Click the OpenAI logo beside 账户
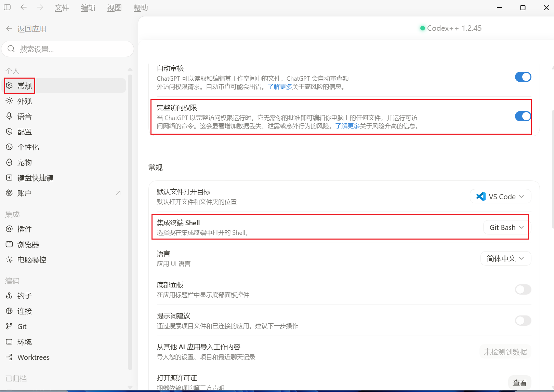This screenshot has height=392, width=554. tap(9, 193)
